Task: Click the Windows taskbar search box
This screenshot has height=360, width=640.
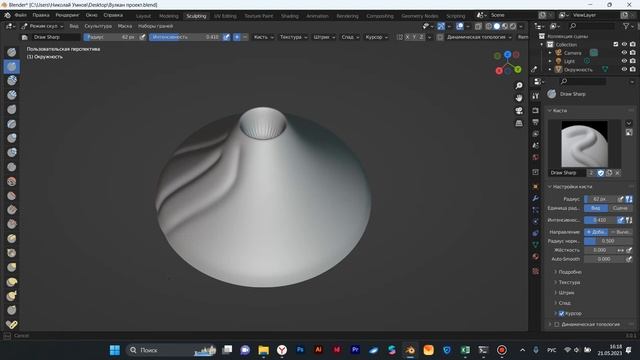Action: point(171,350)
